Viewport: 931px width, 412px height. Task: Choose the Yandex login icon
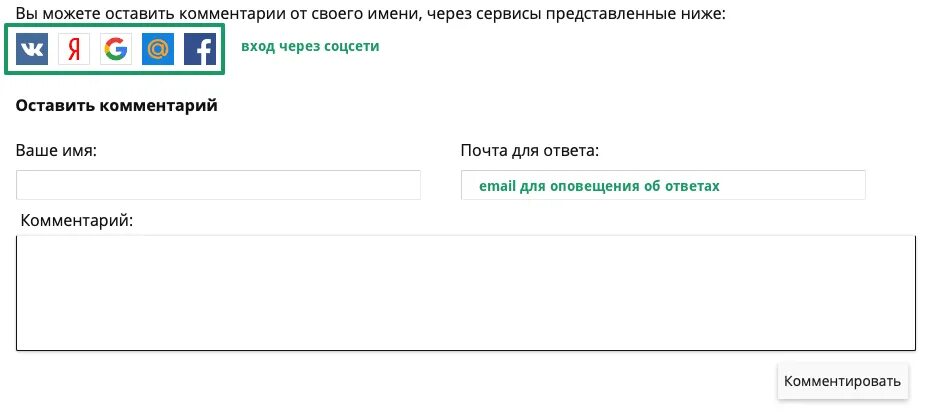(74, 49)
